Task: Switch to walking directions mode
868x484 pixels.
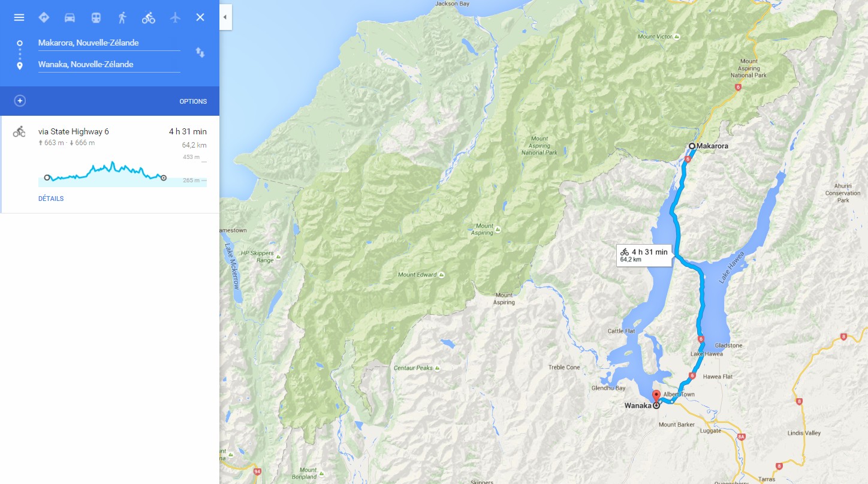Action: click(122, 17)
